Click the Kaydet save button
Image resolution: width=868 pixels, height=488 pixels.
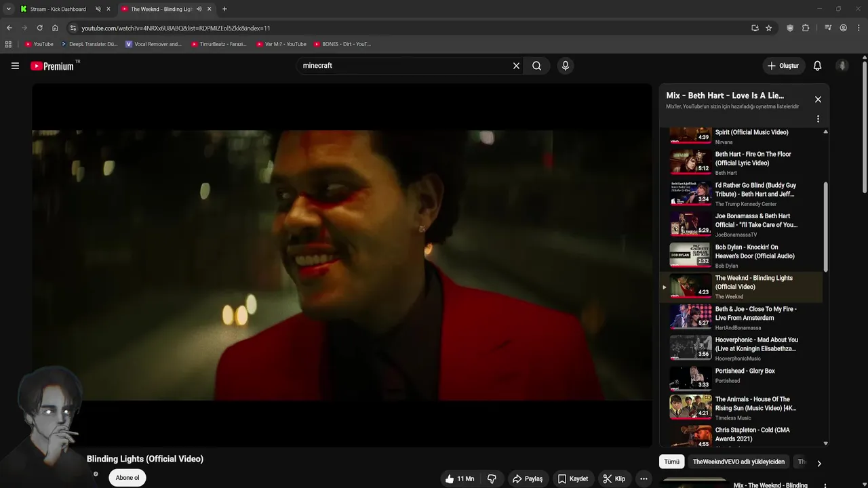(x=573, y=479)
